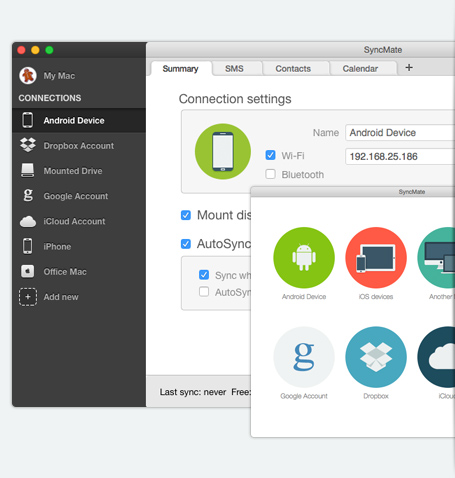
Task: Toggle the AutoSync checkbox
Action: point(186,244)
